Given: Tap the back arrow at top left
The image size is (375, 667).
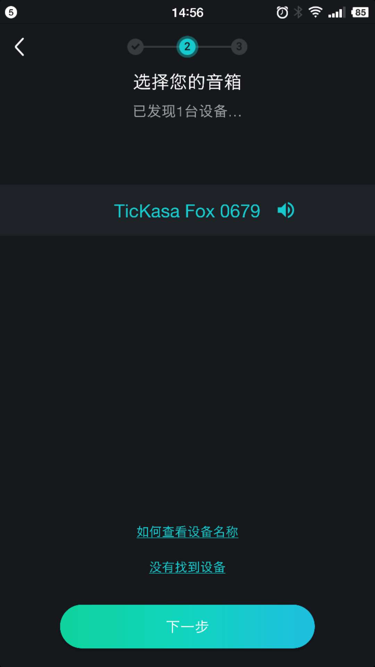Looking at the screenshot, I should pos(20,47).
